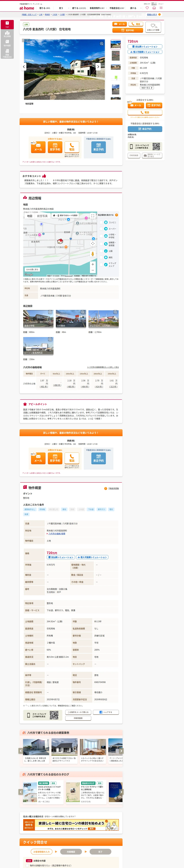The image size is (184, 868).
Task: Zoom in the map with plus button
Action: click(x=93, y=264)
